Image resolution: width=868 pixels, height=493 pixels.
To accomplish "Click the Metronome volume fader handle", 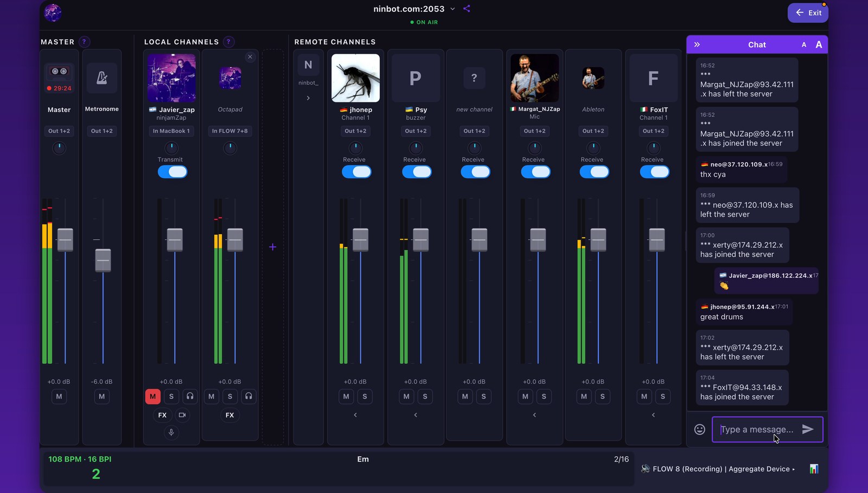I will (103, 260).
